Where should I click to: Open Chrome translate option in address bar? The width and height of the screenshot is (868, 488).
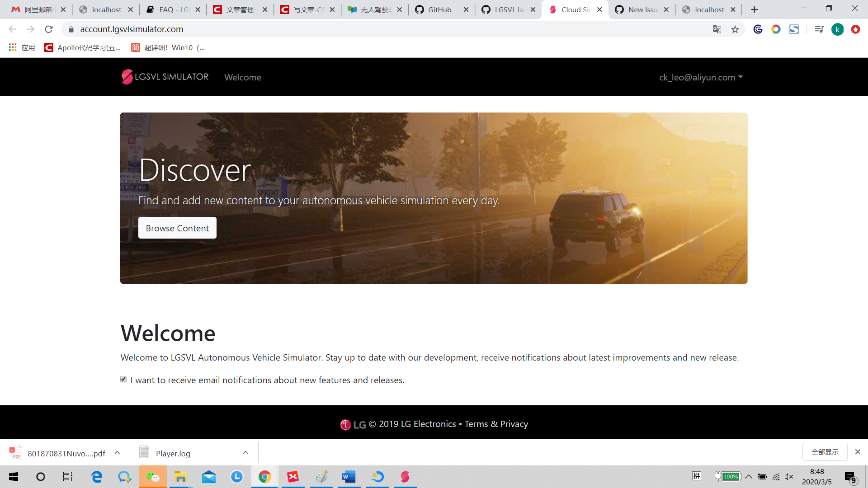point(717,29)
